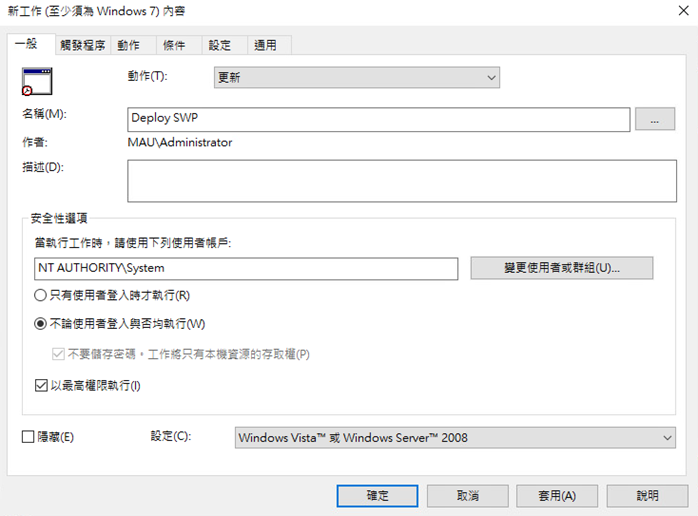The width and height of the screenshot is (698, 516).
Task: Enable the 隱藏 checkbox
Action: click(x=28, y=437)
